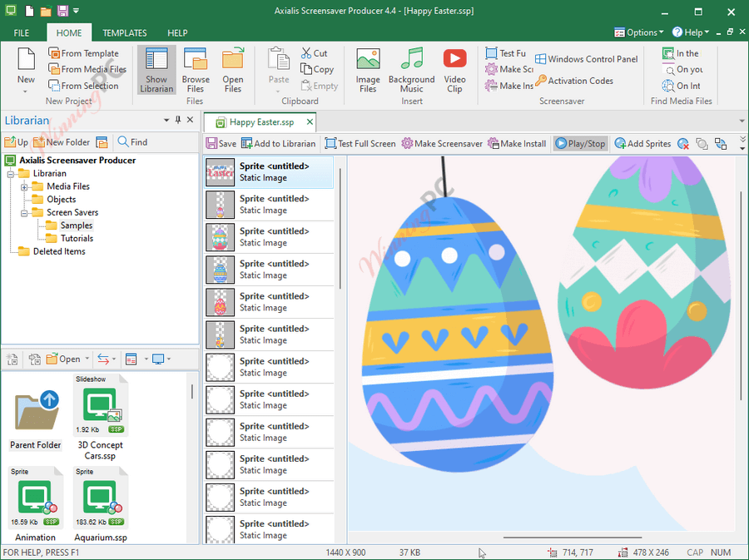
Task: Cut the selection via ribbon
Action: [315, 53]
